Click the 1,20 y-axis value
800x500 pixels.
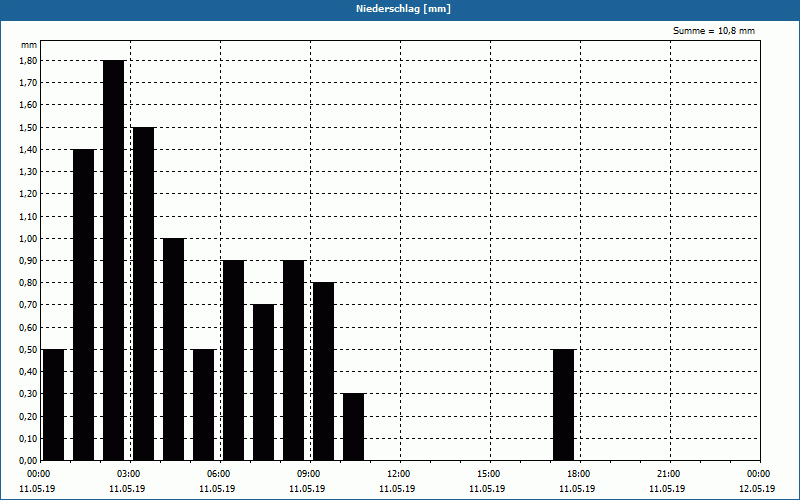[29, 194]
